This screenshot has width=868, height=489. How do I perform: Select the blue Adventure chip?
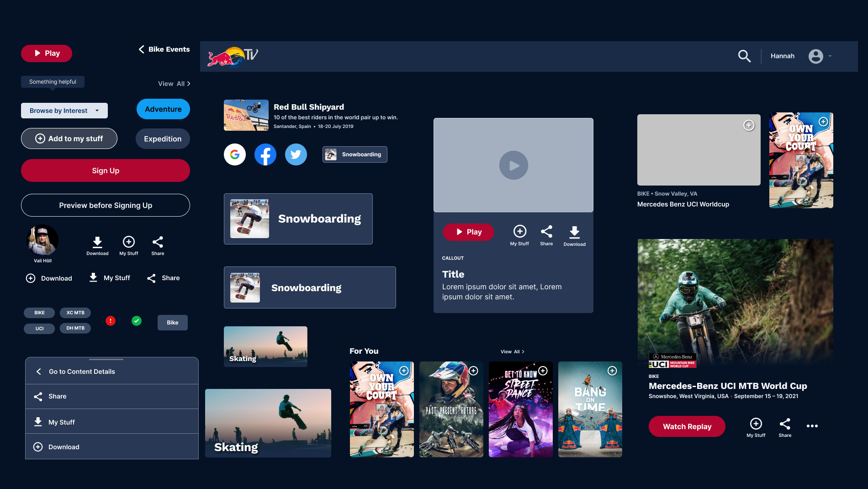click(163, 109)
